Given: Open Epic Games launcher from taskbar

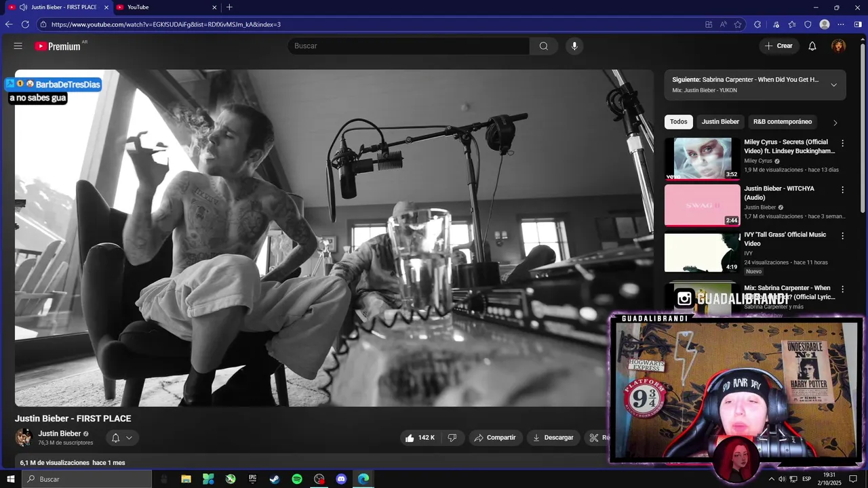Looking at the screenshot, I should 253,479.
